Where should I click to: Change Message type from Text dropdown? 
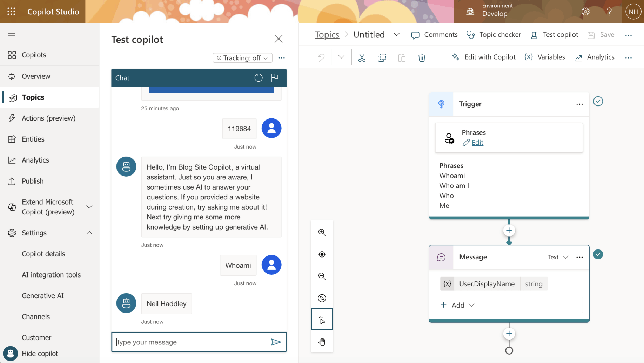pyautogui.click(x=558, y=257)
